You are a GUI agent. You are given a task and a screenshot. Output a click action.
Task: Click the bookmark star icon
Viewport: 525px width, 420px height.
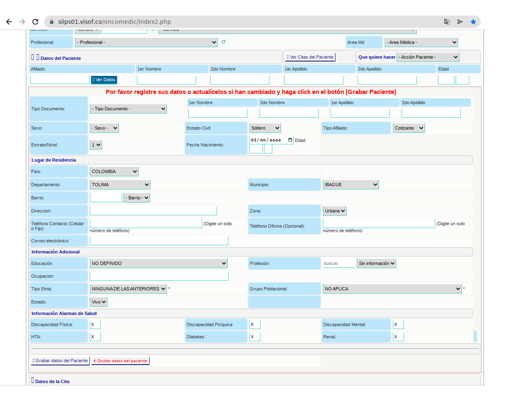(473, 22)
